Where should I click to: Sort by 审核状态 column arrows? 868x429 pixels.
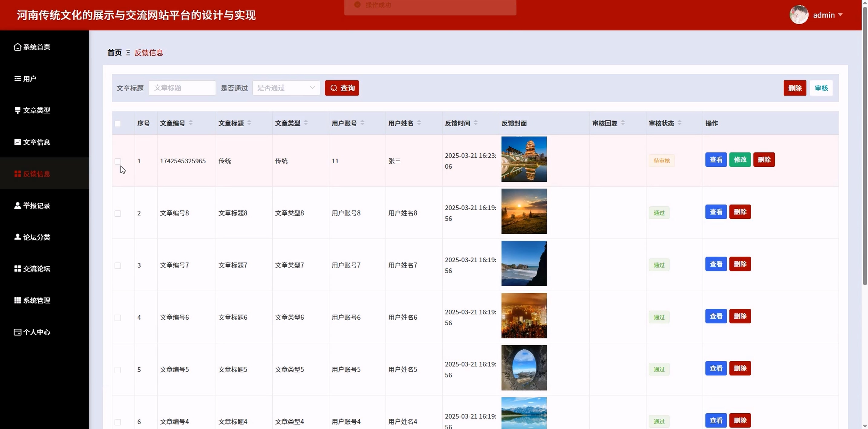[x=679, y=123]
